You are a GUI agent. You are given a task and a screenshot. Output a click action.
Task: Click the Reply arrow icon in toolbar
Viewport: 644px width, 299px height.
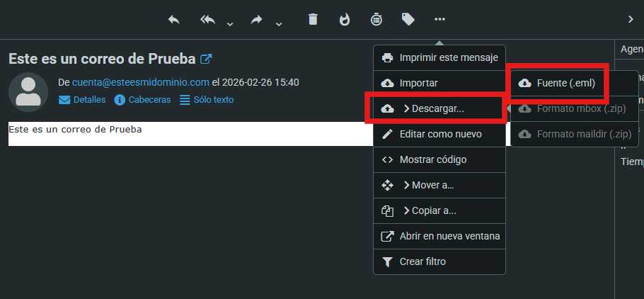tap(174, 20)
